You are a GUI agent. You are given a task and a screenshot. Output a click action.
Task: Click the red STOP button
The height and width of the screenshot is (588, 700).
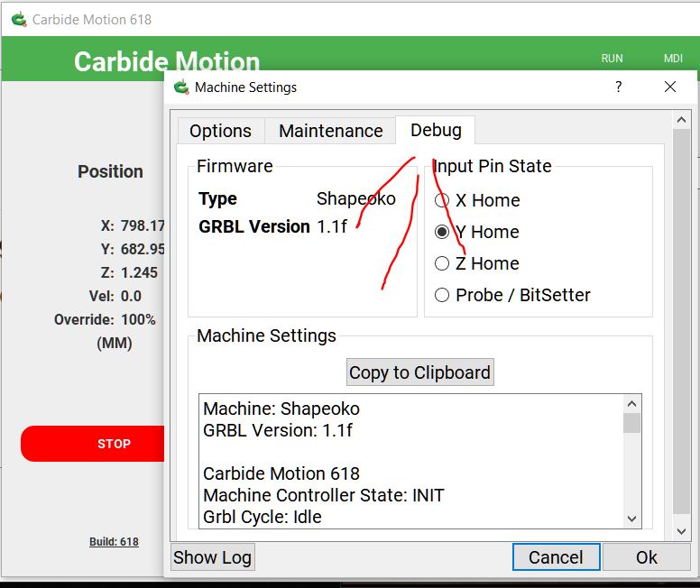93,444
